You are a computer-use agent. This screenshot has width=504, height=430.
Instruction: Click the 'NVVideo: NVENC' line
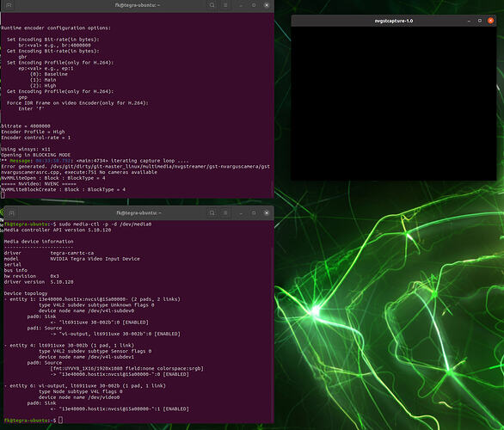click(39, 184)
